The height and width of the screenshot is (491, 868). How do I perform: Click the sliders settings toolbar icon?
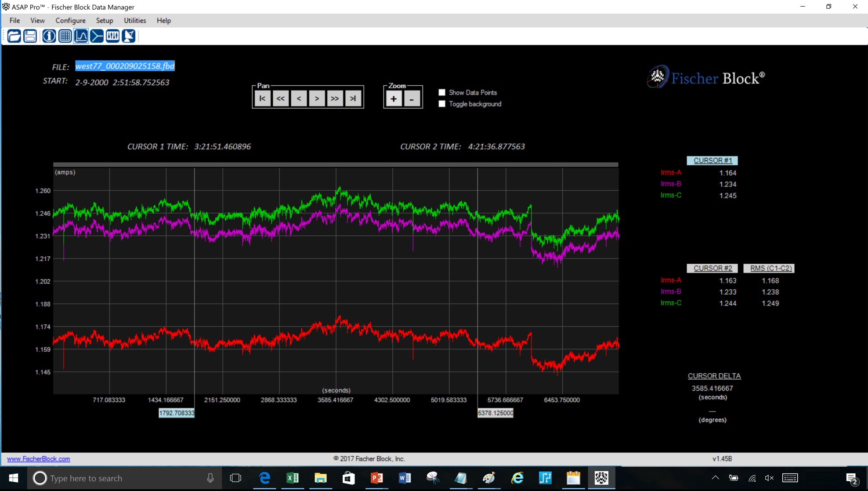pos(112,36)
